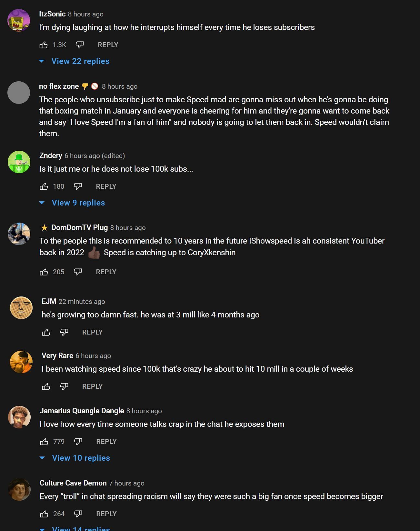Image resolution: width=420 pixels, height=531 pixels.
Task: Reply to DomDomTV Plug's comment
Action: click(x=106, y=272)
